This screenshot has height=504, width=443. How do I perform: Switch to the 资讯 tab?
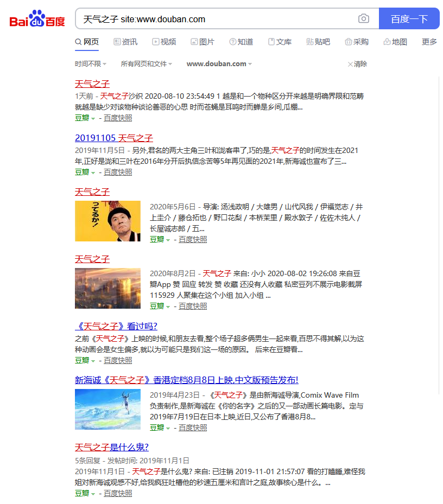point(125,42)
